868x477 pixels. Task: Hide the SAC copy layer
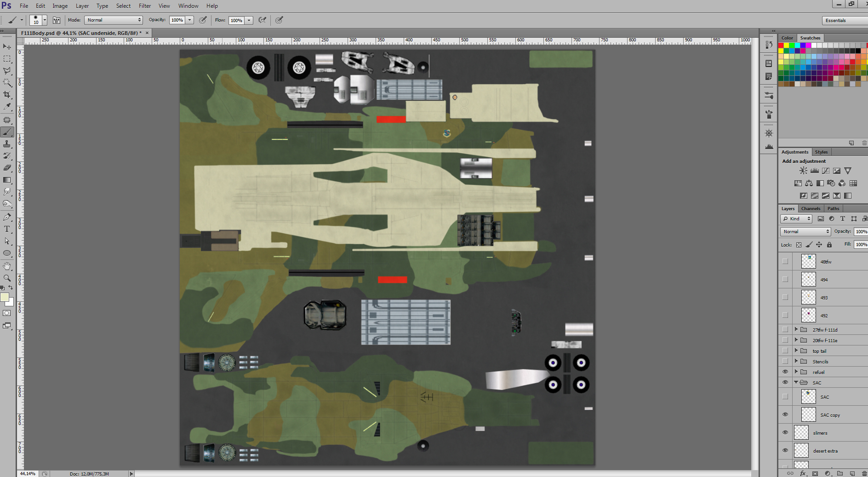pyautogui.click(x=785, y=414)
